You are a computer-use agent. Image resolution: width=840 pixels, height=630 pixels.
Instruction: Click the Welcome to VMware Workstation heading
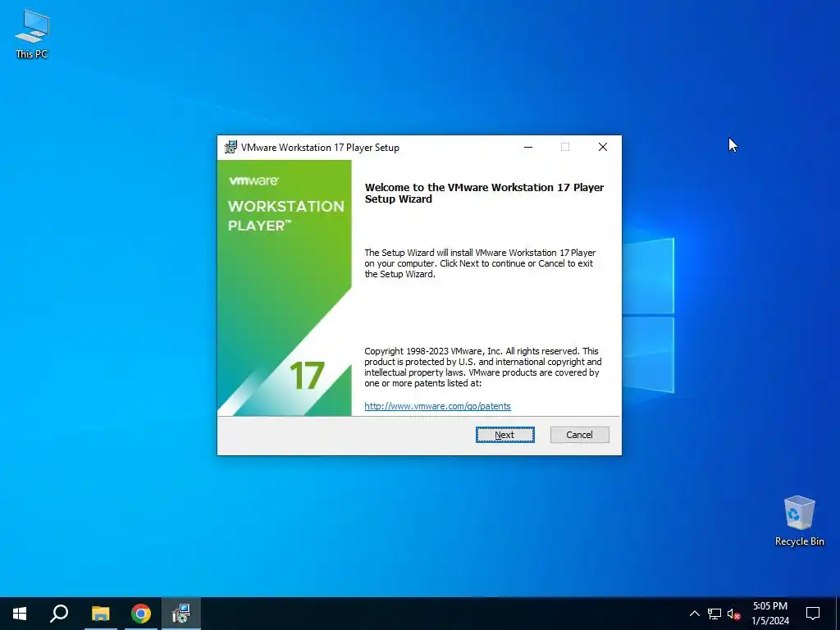click(484, 193)
